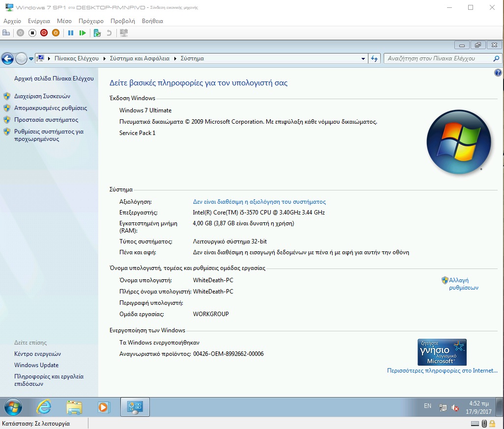Image resolution: width=504 pixels, height=429 pixels.
Task: Open help with the blue question mark
Action: coord(498,73)
